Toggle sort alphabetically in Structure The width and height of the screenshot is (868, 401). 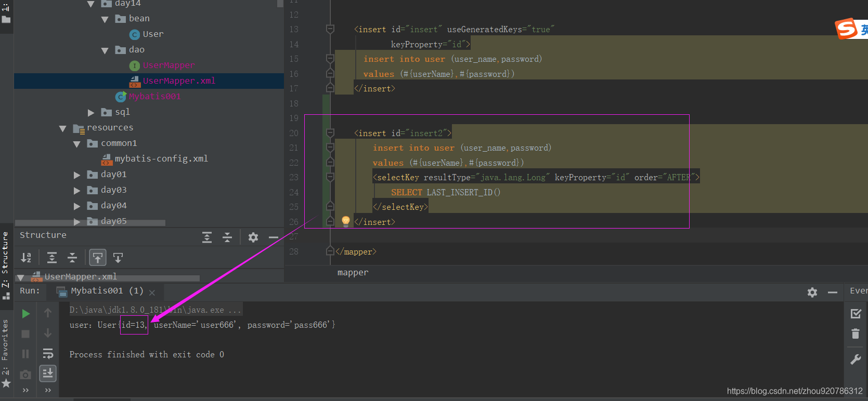pyautogui.click(x=26, y=258)
